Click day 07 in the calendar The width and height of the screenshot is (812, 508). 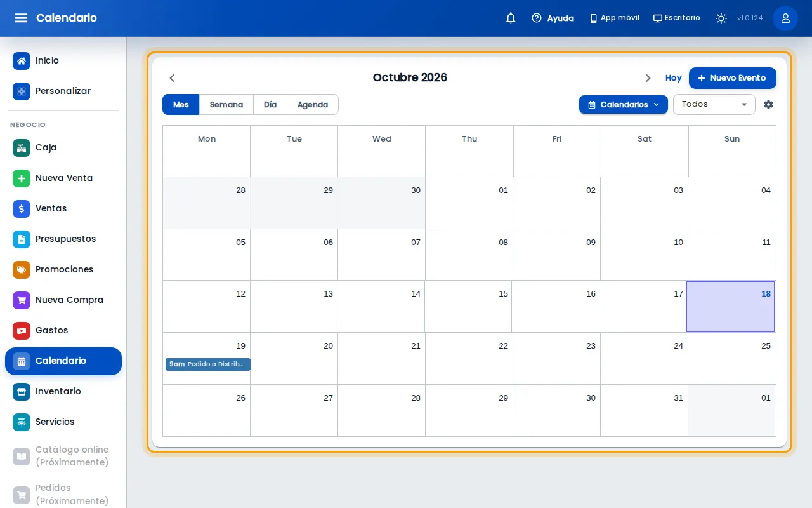pyautogui.click(x=381, y=255)
